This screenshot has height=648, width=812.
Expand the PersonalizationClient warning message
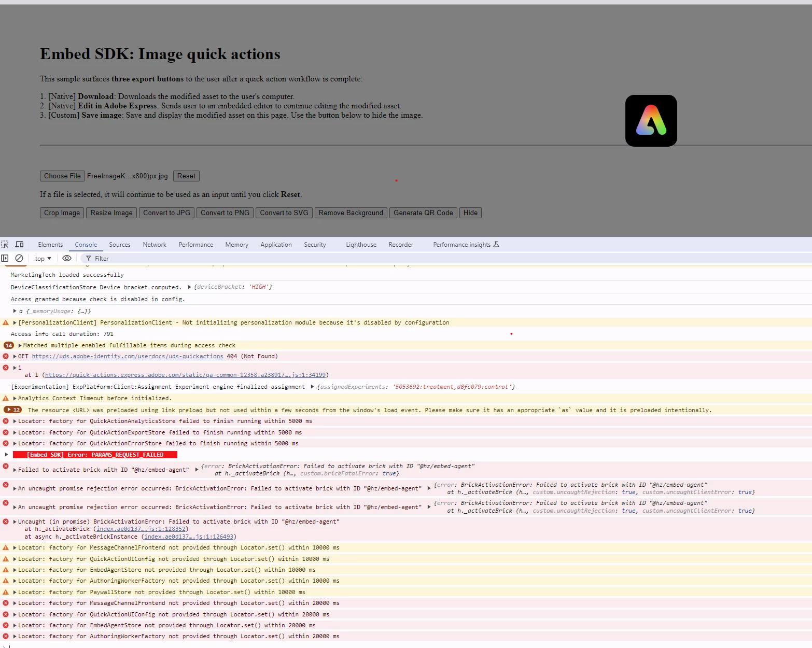(x=15, y=323)
